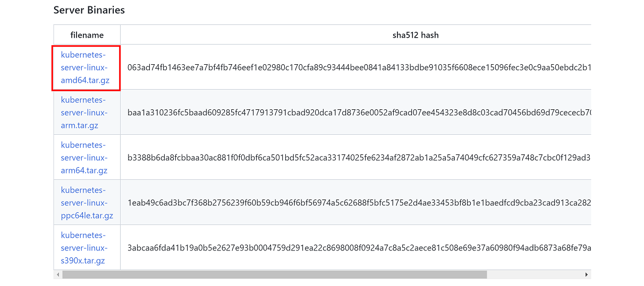Click the scrollbar's right arrow button
644x286 pixels.
[587, 275]
